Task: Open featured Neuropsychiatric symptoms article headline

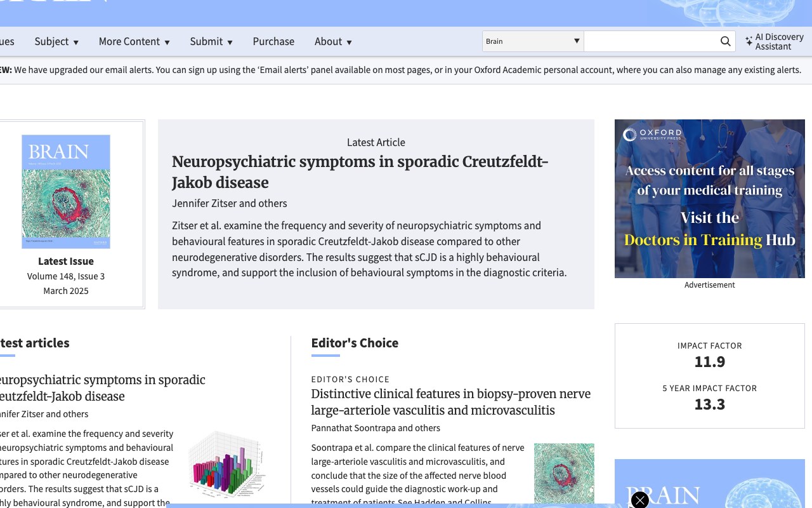Action: 360,171
